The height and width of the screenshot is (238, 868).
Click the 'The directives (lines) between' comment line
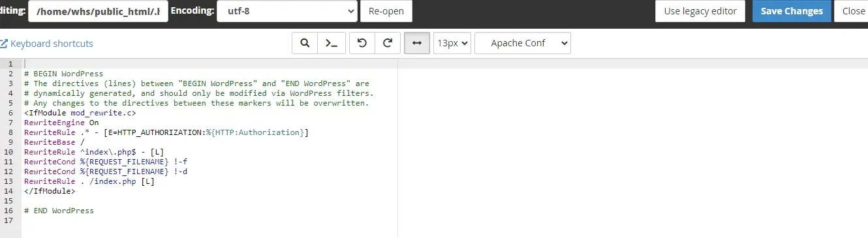[x=196, y=83]
